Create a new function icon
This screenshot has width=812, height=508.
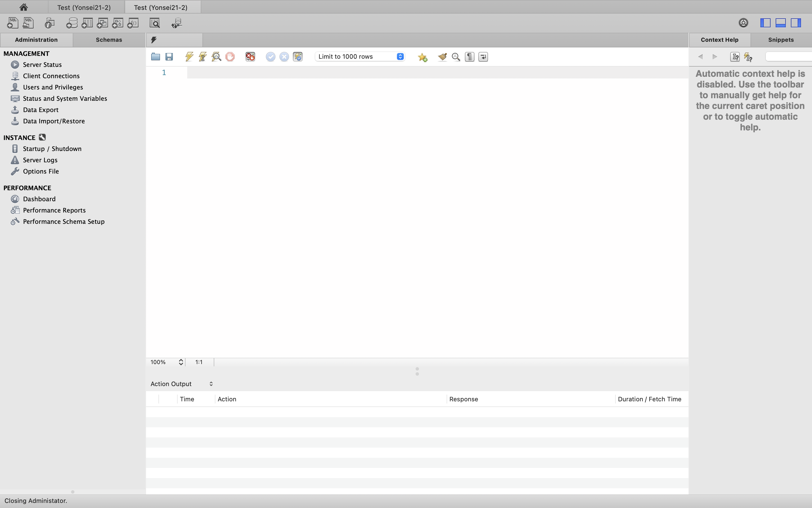click(133, 23)
